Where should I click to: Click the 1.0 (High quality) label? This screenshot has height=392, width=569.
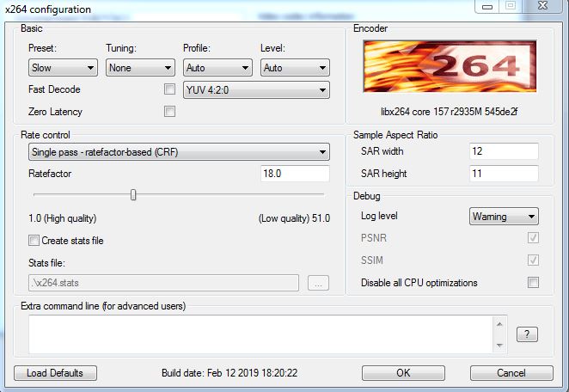coord(63,218)
